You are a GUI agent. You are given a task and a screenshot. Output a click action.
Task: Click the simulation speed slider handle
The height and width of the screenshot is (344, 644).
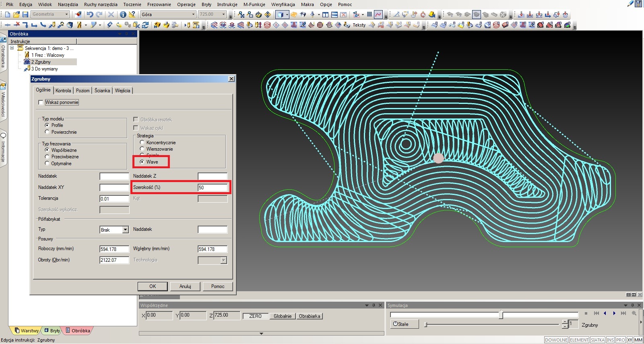click(x=425, y=324)
